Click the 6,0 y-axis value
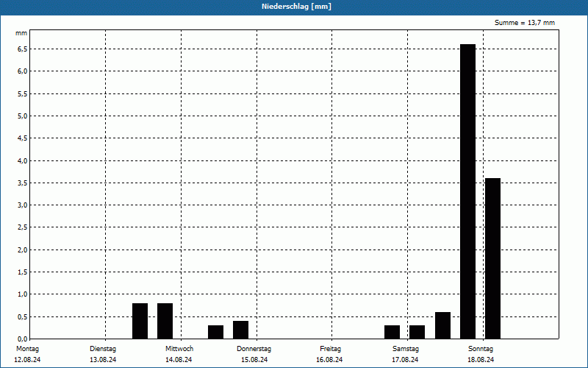The width and height of the screenshot is (588, 368). (23, 71)
